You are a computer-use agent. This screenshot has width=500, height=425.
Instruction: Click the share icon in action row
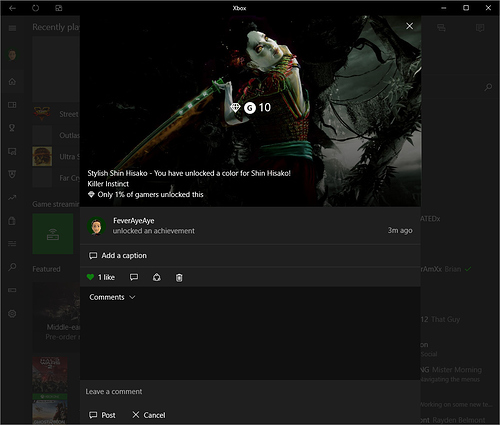pyautogui.click(x=157, y=277)
